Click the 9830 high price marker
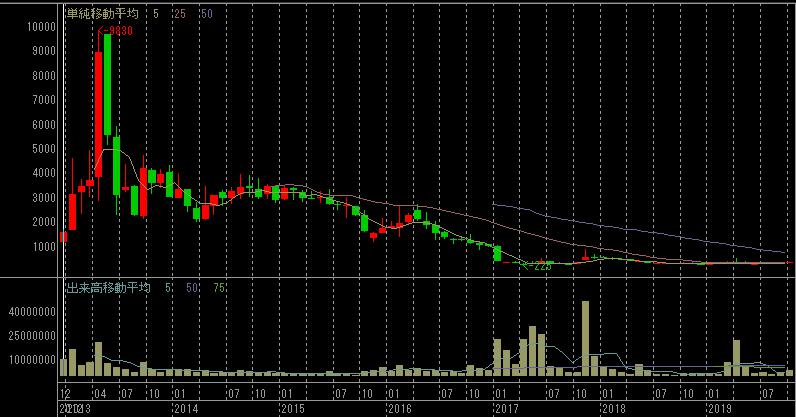Screen dimensions: 796x417 click(116, 31)
